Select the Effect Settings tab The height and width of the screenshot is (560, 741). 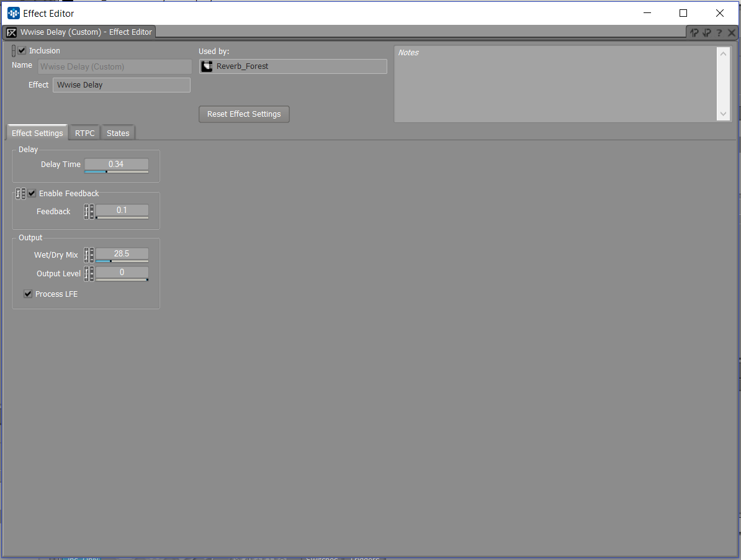click(x=37, y=133)
